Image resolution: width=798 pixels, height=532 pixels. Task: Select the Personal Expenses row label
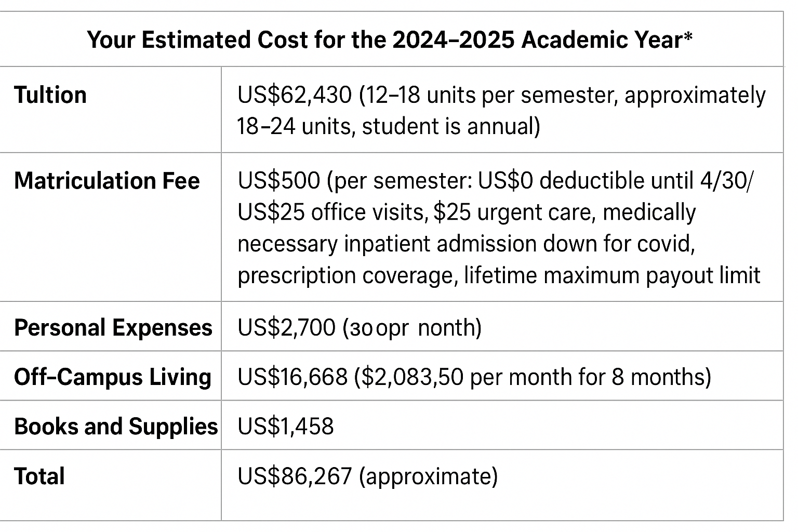click(x=113, y=328)
